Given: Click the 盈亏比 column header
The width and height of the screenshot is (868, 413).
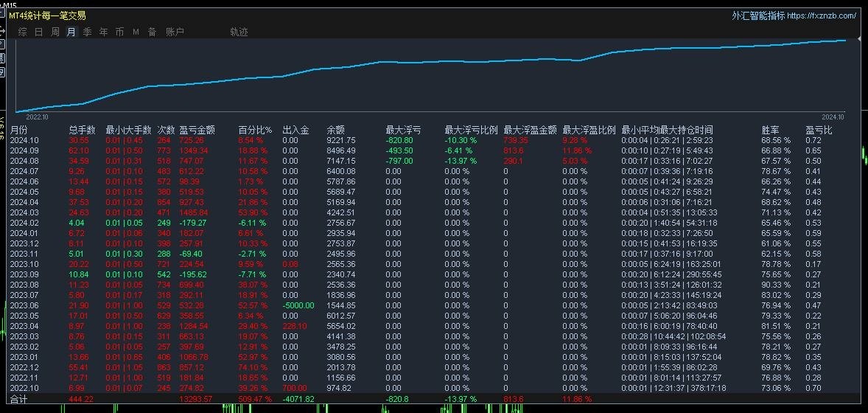Looking at the screenshot, I should pyautogui.click(x=819, y=131).
